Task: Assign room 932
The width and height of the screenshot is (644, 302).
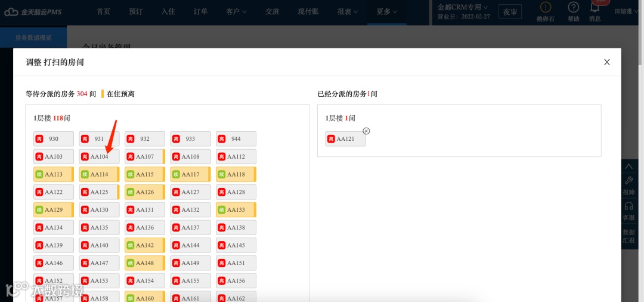Action: tap(145, 139)
